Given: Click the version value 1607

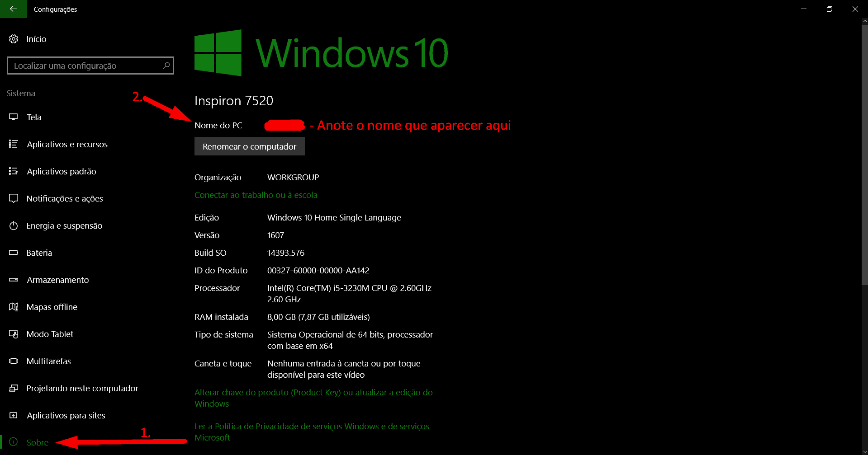Looking at the screenshot, I should click(x=275, y=235).
